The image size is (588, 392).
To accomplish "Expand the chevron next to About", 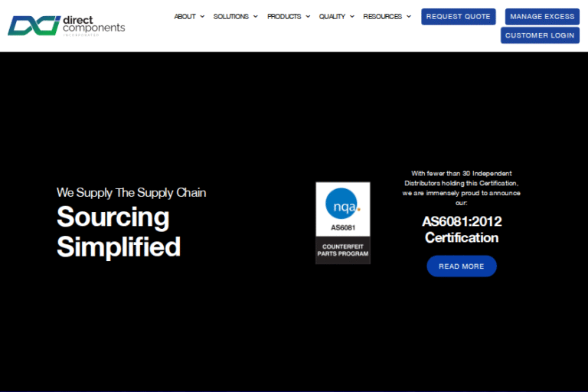I will (x=202, y=16).
